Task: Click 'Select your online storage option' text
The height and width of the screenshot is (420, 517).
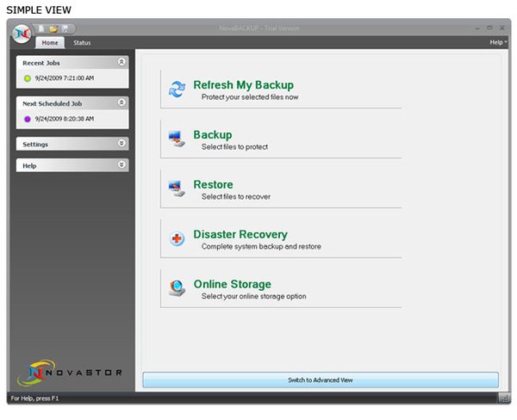Action: [253, 296]
